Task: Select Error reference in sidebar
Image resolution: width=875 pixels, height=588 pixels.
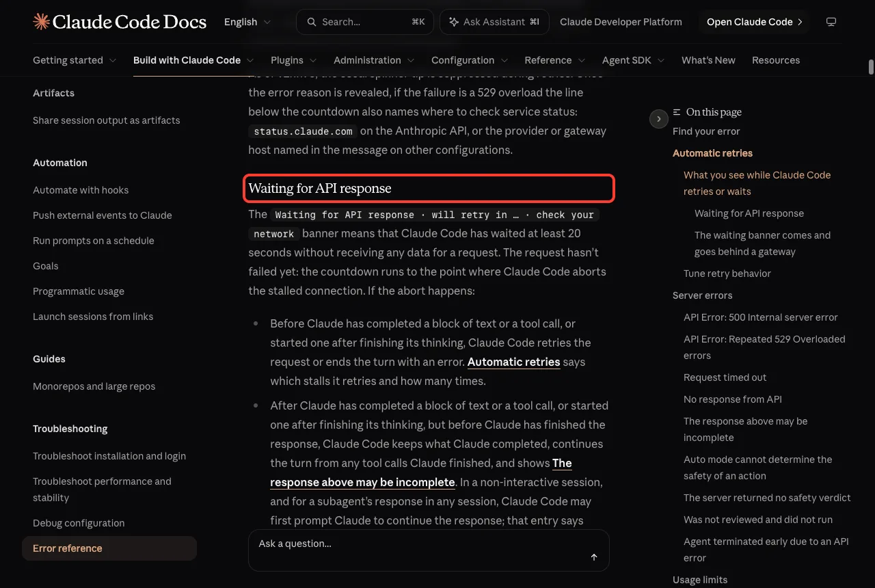Action: 109,548
